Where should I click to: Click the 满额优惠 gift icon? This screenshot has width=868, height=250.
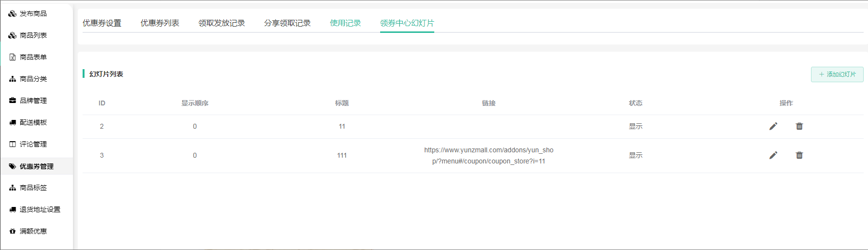[x=13, y=231]
